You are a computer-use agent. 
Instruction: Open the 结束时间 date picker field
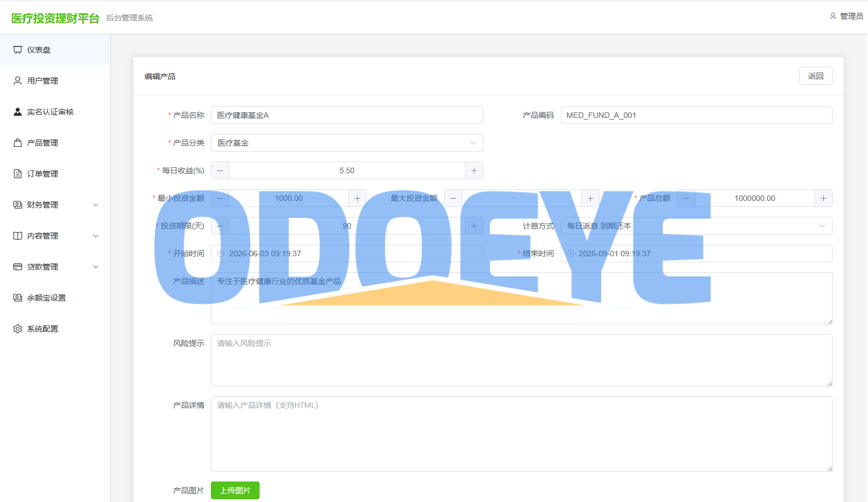(696, 253)
